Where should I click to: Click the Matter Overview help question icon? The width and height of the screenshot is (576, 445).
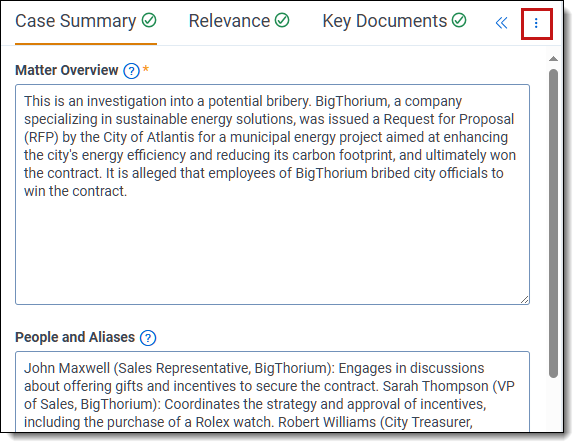coord(131,71)
